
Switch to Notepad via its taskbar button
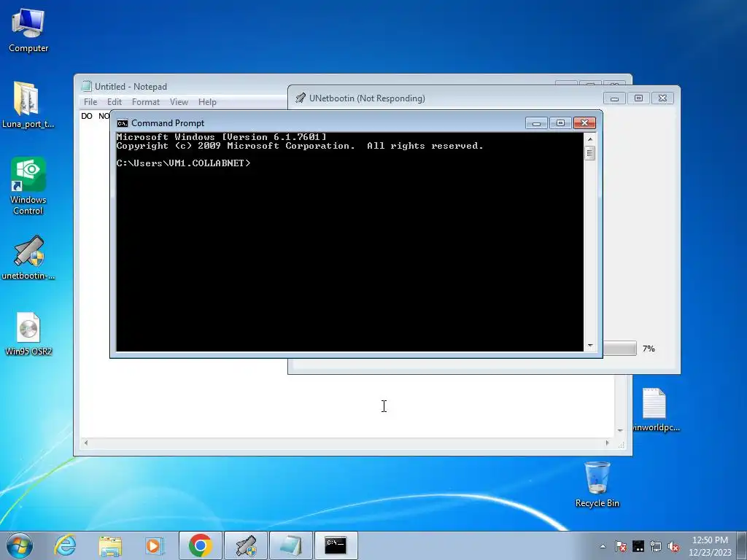point(291,545)
